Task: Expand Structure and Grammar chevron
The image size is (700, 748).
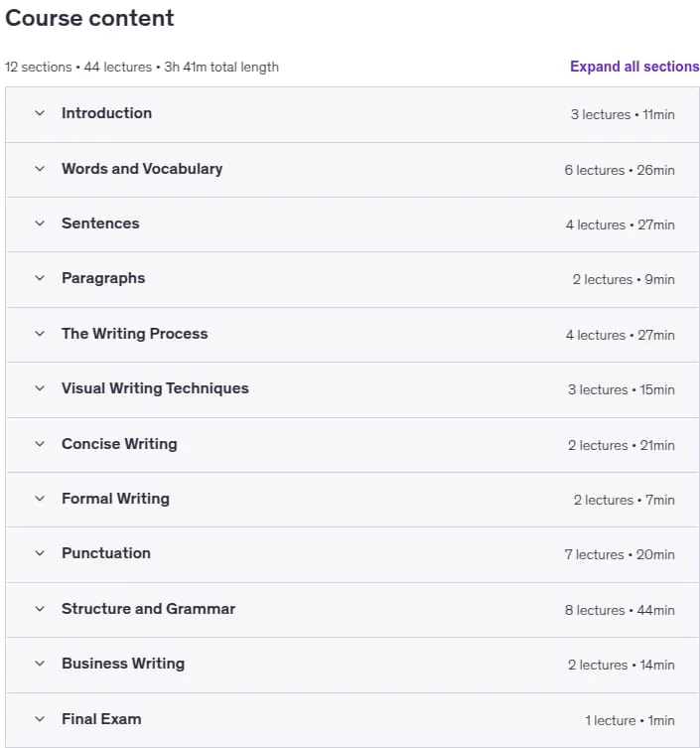Action: [40, 609]
